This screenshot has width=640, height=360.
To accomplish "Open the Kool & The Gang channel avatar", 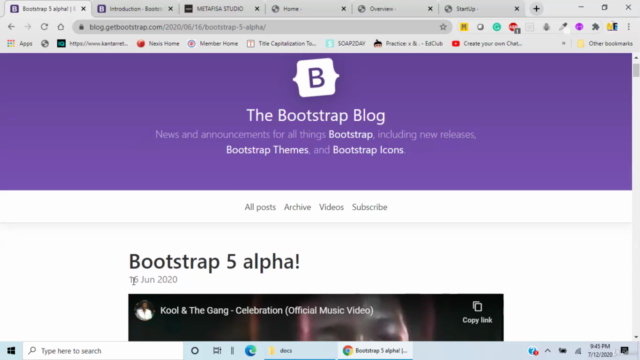I will point(144,311).
